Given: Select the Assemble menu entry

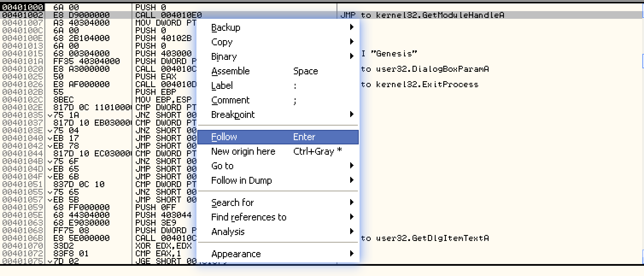Looking at the screenshot, I should click(231, 71).
